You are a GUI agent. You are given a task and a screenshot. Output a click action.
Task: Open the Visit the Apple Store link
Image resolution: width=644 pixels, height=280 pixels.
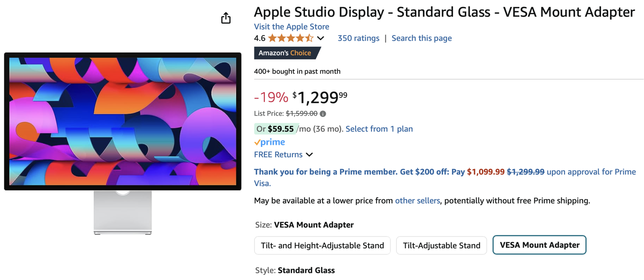coord(291,26)
